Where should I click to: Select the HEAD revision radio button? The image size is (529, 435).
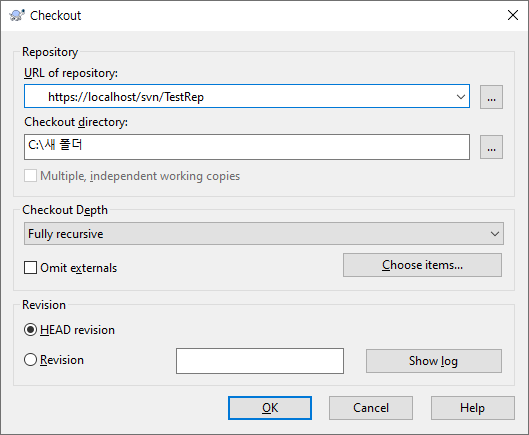pos(30,330)
